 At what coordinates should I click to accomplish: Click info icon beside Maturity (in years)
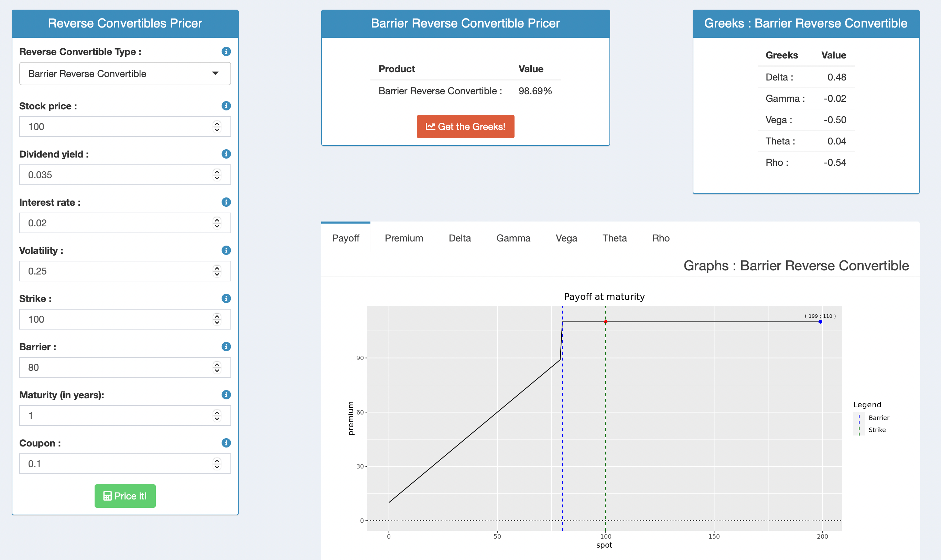[226, 395]
